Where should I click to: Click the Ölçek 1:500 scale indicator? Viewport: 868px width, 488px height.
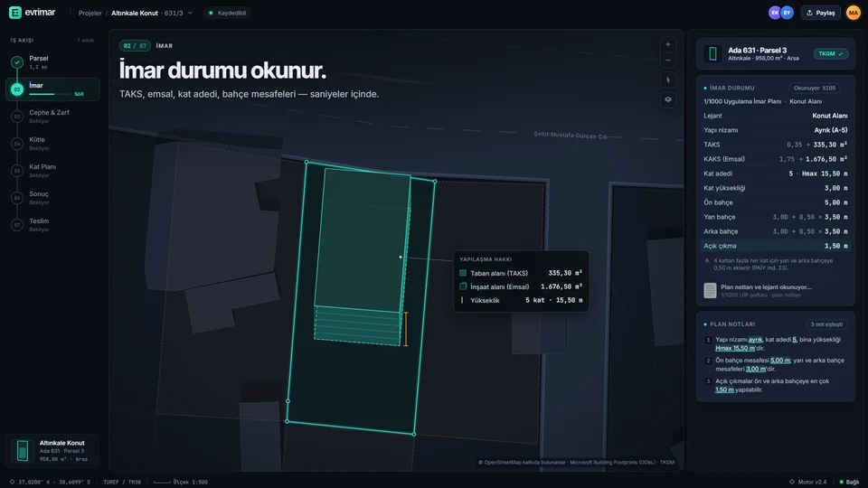181,482
